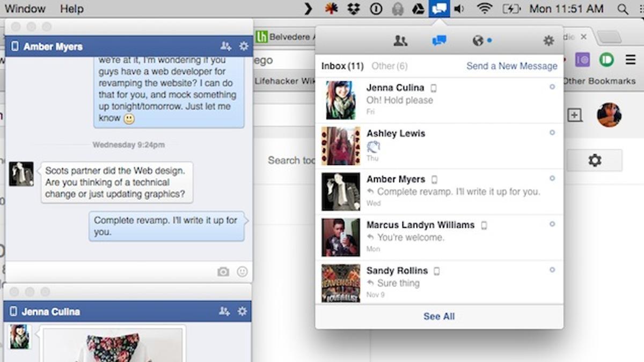The image size is (644, 362).
Task: Add friends to the Jenna Culina chat
Action: pyautogui.click(x=224, y=311)
